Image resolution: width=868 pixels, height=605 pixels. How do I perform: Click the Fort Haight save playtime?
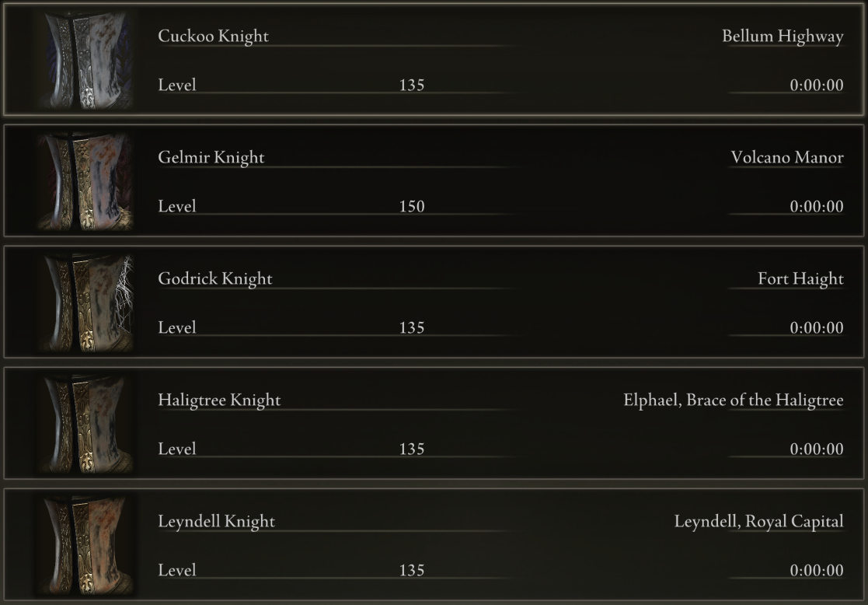pyautogui.click(x=817, y=328)
